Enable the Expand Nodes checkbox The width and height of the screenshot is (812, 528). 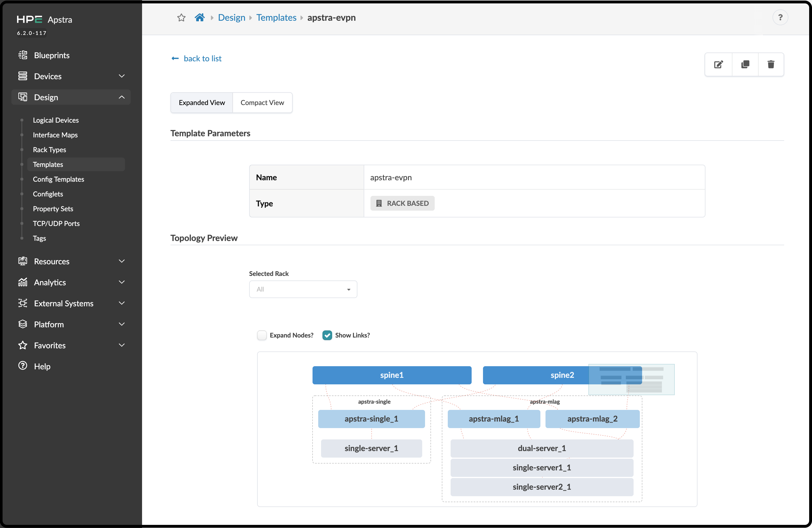pyautogui.click(x=262, y=335)
